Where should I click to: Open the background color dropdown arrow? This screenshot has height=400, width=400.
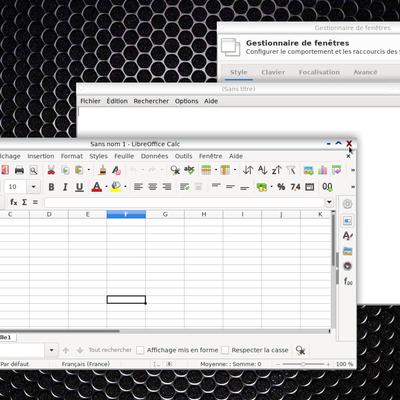coord(125,187)
